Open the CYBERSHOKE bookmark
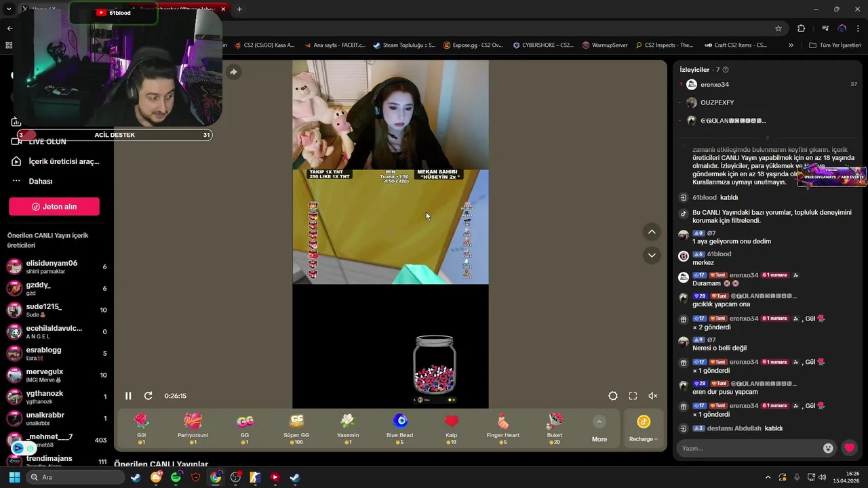The image size is (868, 488). pyautogui.click(x=543, y=45)
